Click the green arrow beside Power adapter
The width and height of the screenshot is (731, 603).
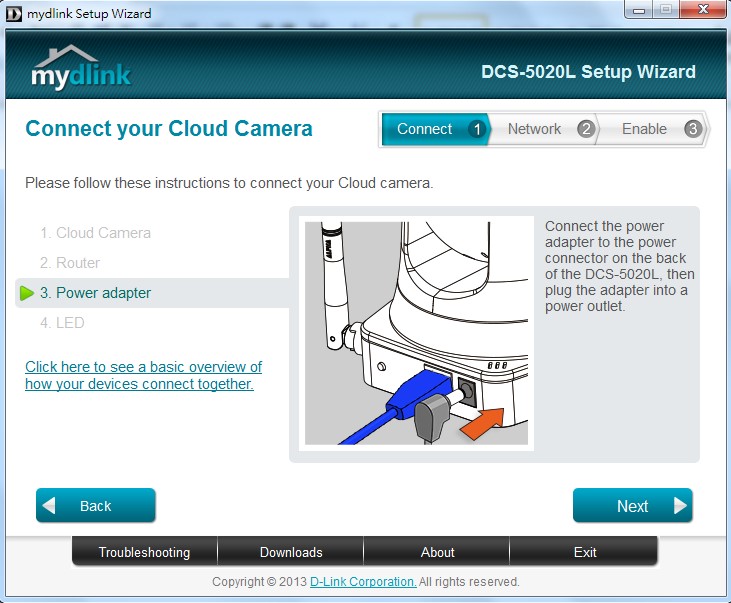pos(27,293)
